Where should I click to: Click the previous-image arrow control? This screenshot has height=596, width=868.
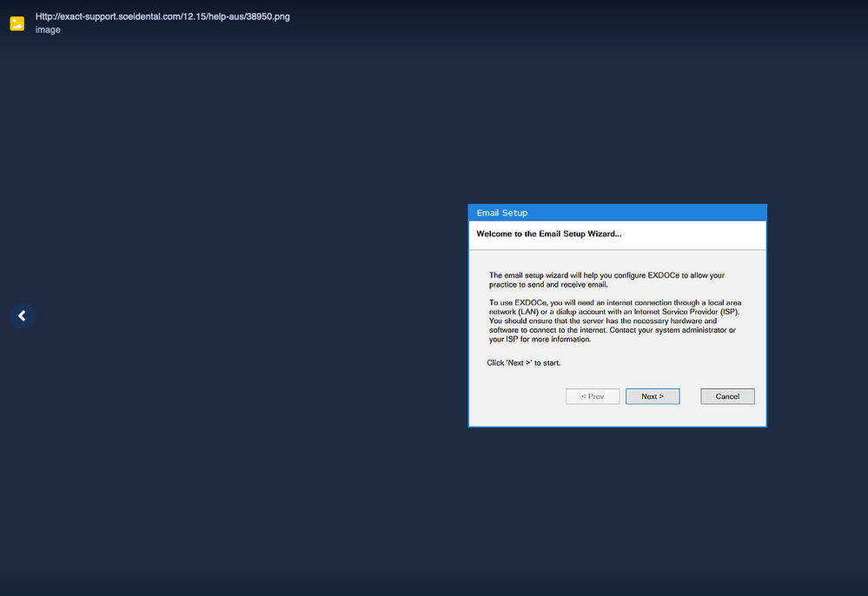click(22, 315)
